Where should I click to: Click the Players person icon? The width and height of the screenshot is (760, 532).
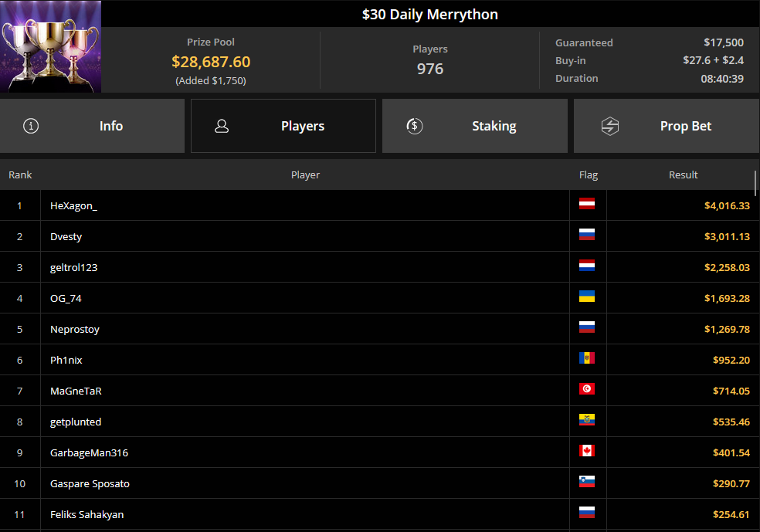(x=222, y=126)
